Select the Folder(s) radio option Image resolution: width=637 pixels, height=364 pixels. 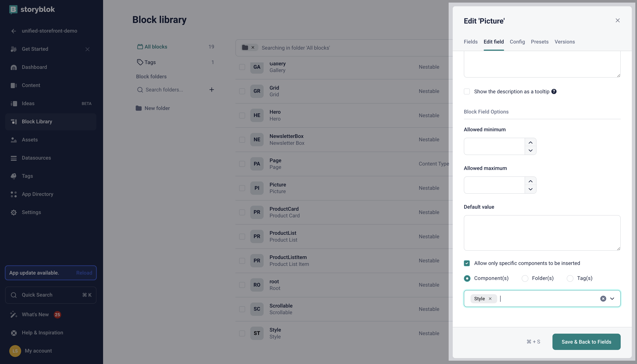(525, 278)
